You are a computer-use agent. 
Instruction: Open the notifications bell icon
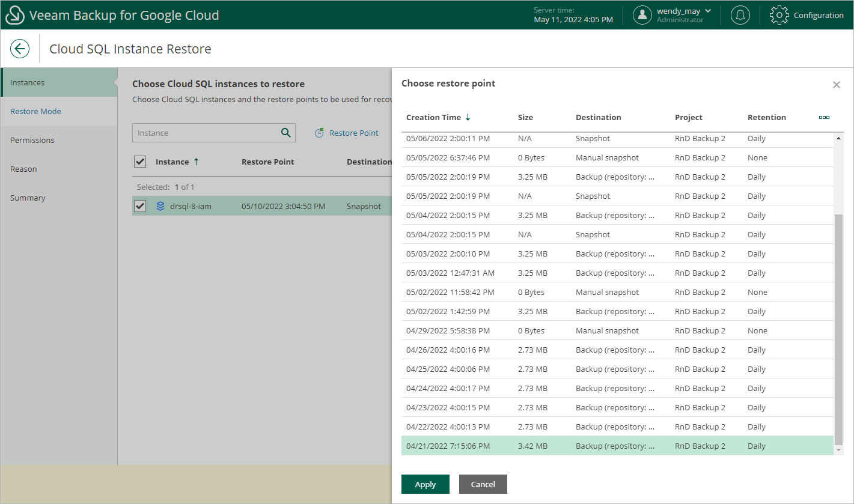[740, 15]
